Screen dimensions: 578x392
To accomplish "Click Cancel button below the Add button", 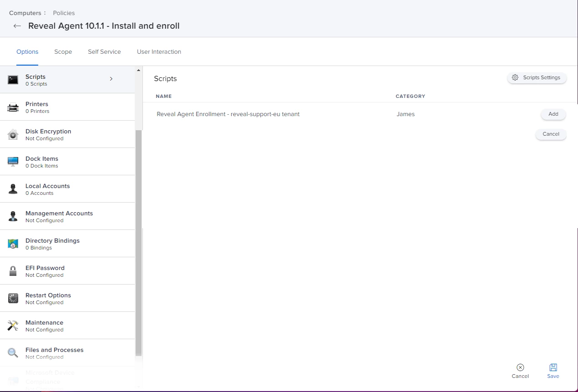I will tap(551, 134).
